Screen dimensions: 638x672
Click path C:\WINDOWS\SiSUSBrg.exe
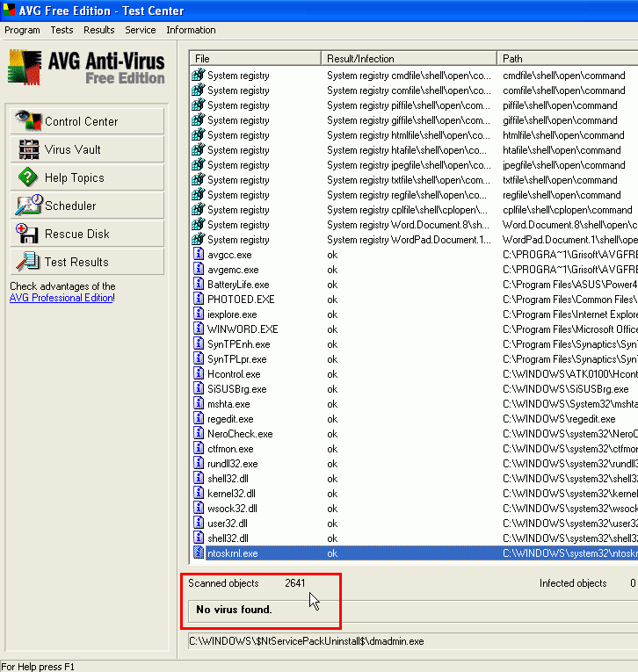pos(566,389)
